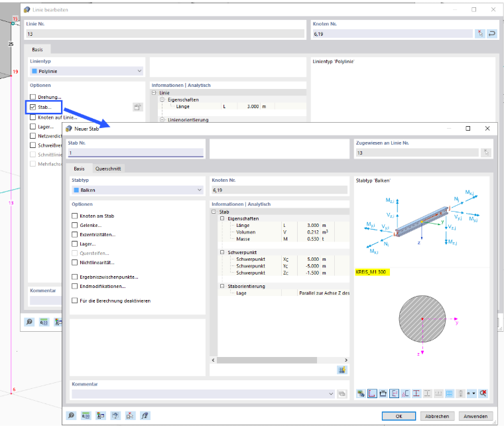Toggle Für die Berechnung deaktivieren checkbox
The width and height of the screenshot is (504, 428).
[74, 301]
